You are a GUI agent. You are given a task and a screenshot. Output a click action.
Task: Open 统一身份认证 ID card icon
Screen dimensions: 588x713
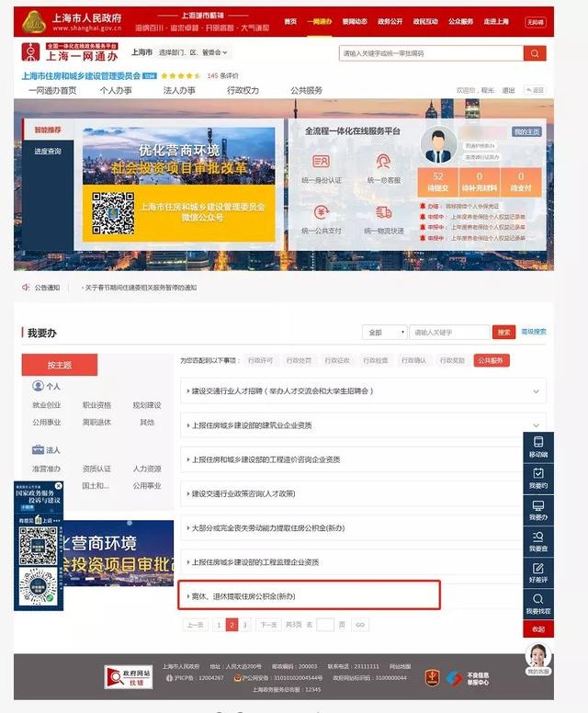point(321,161)
